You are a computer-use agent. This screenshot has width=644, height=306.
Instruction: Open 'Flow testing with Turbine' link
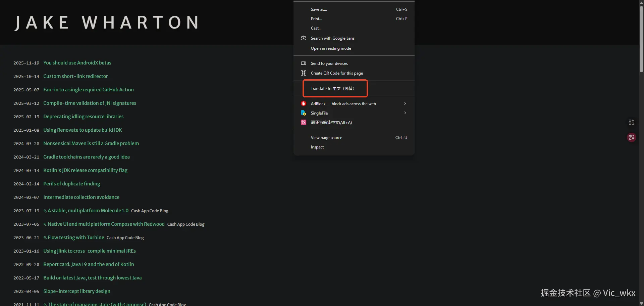click(74, 237)
